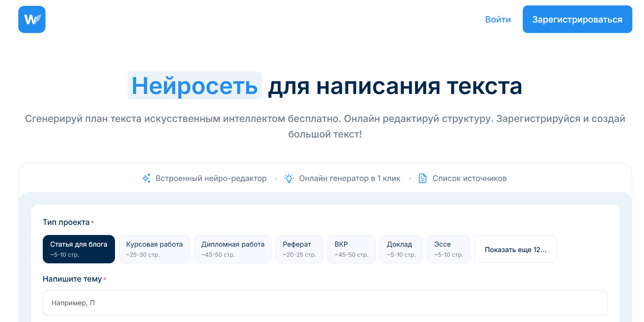Expand Показать еще 12 project types

click(515, 249)
